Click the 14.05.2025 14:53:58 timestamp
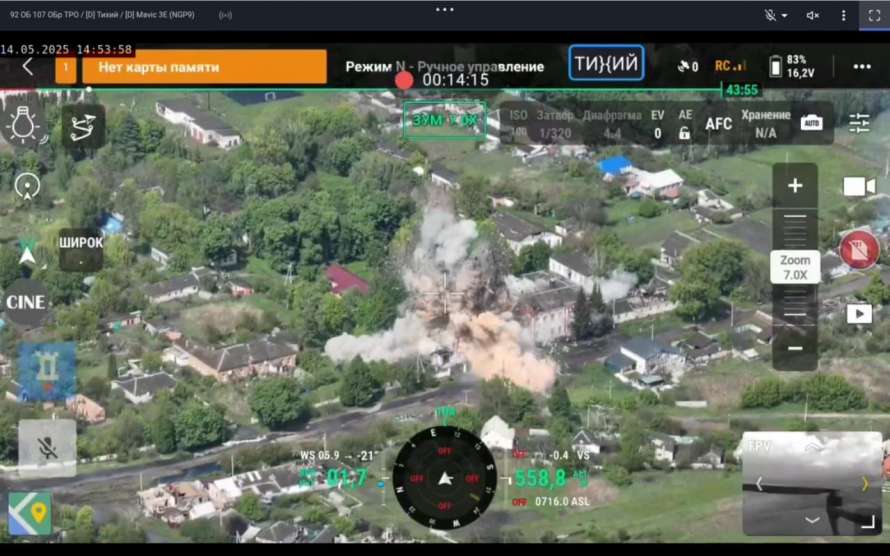Screen dimensions: 890x556 point(66,49)
